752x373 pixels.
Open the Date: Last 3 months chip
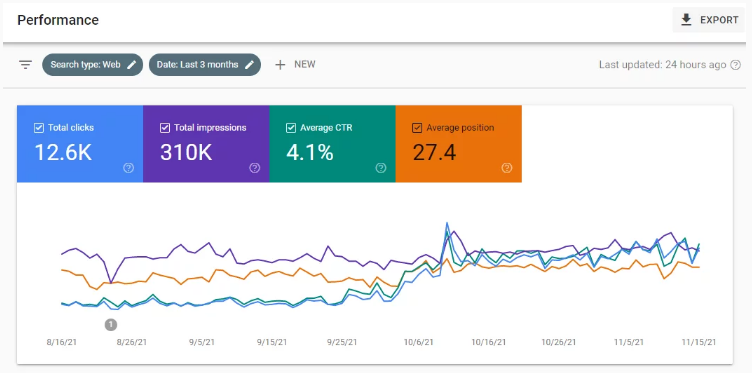pyautogui.click(x=205, y=65)
